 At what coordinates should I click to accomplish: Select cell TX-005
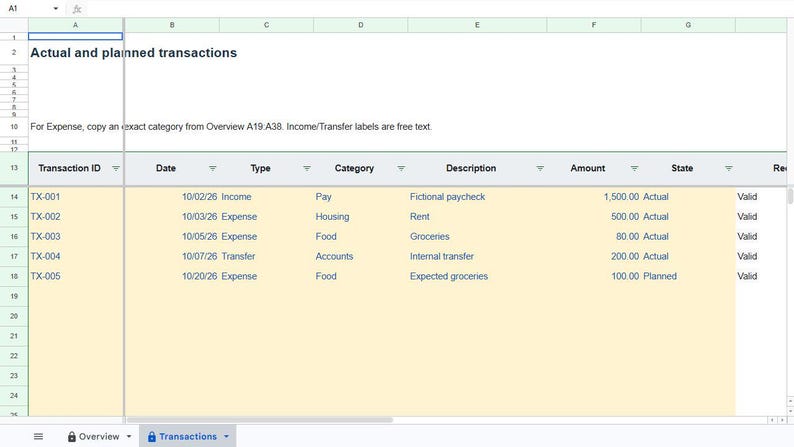(75, 276)
